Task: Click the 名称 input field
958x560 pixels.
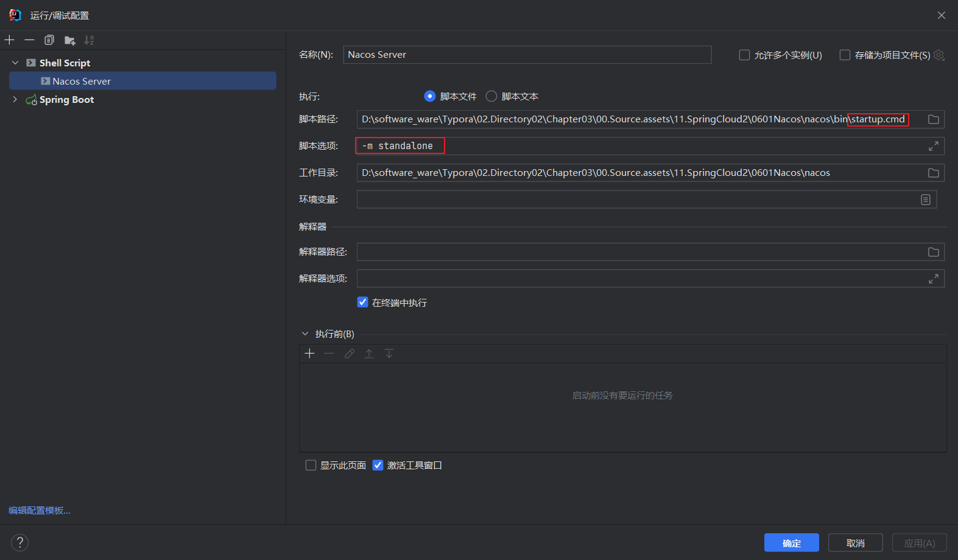Action: point(527,55)
